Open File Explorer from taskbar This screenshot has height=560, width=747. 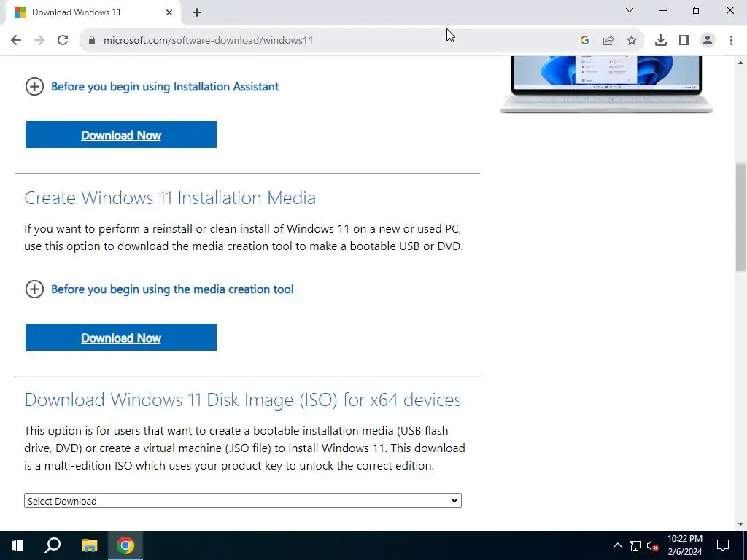click(x=89, y=545)
